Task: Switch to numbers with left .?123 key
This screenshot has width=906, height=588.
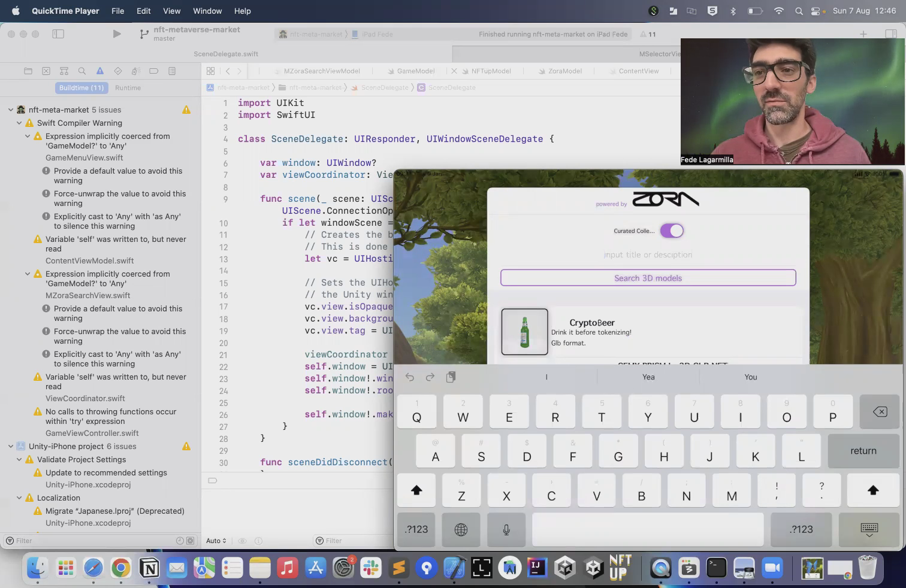Action: point(416,529)
